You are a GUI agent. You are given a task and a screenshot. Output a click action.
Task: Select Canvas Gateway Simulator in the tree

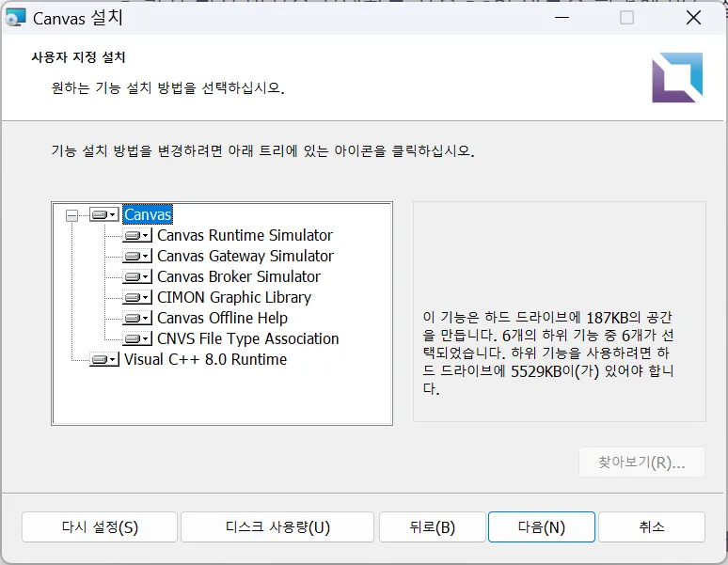coord(245,257)
